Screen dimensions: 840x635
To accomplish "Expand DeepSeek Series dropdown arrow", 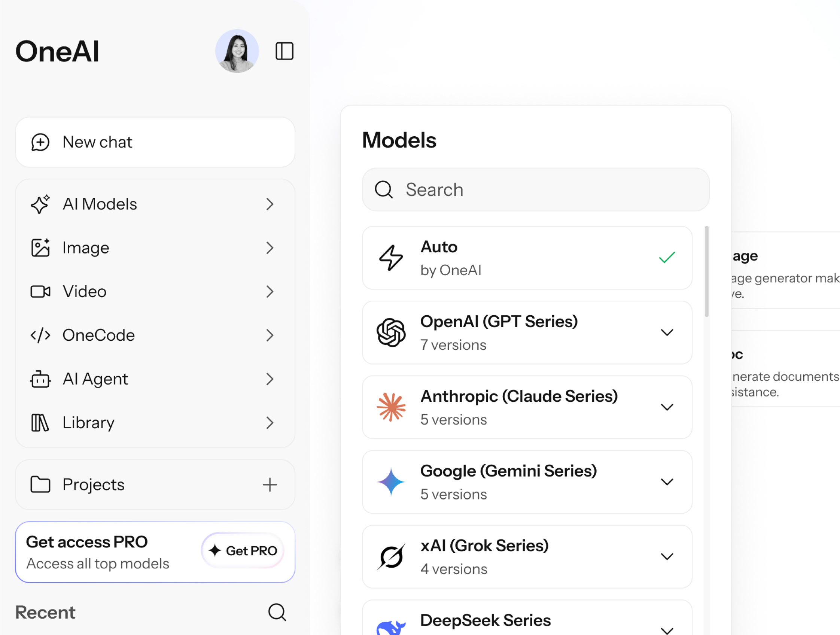I will point(667,631).
